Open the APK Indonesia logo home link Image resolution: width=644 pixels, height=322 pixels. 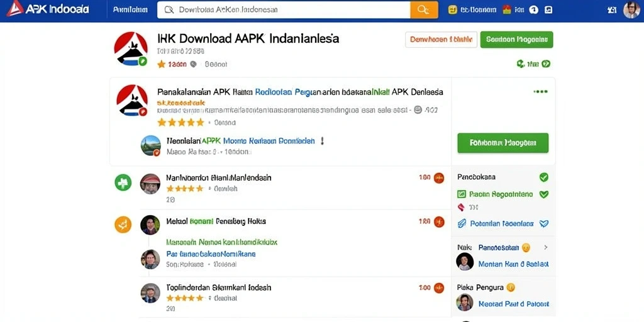48,9
